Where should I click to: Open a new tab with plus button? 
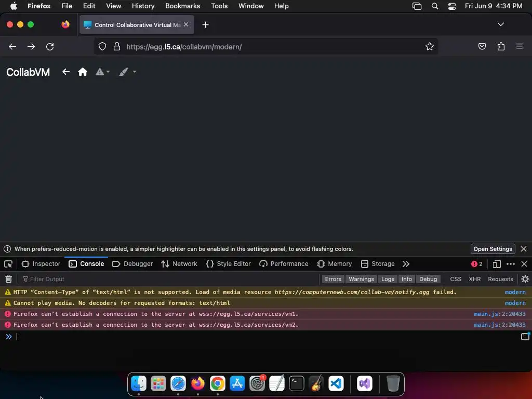coord(205,25)
